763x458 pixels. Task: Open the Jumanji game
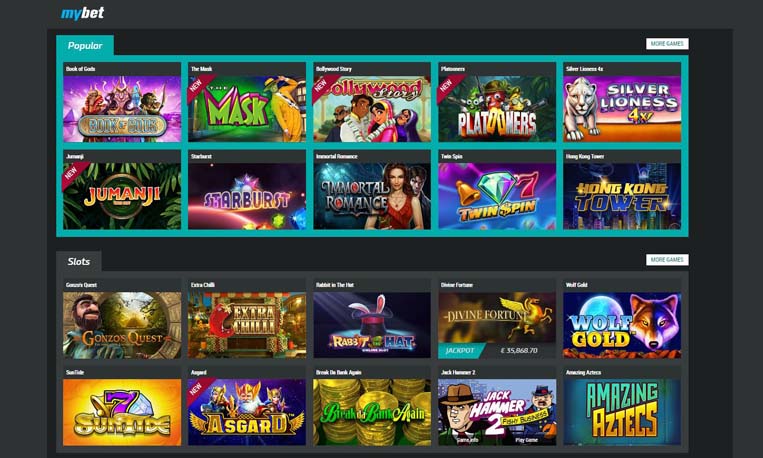[122, 189]
